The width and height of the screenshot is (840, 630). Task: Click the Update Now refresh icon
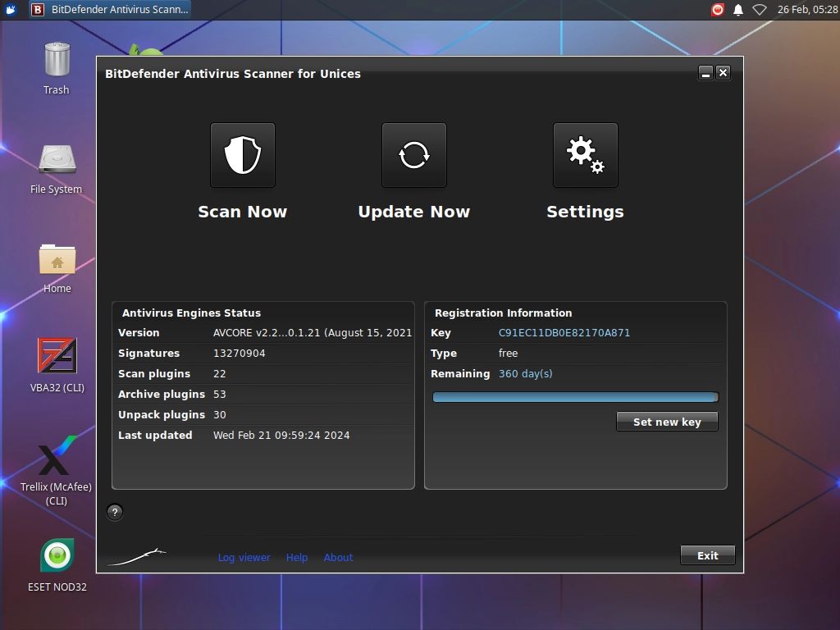point(414,155)
